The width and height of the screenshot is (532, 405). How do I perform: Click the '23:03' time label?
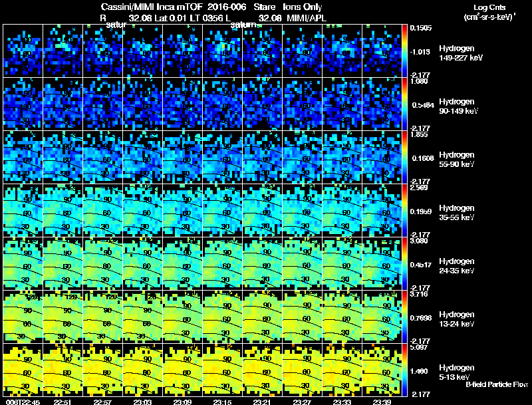(142, 402)
